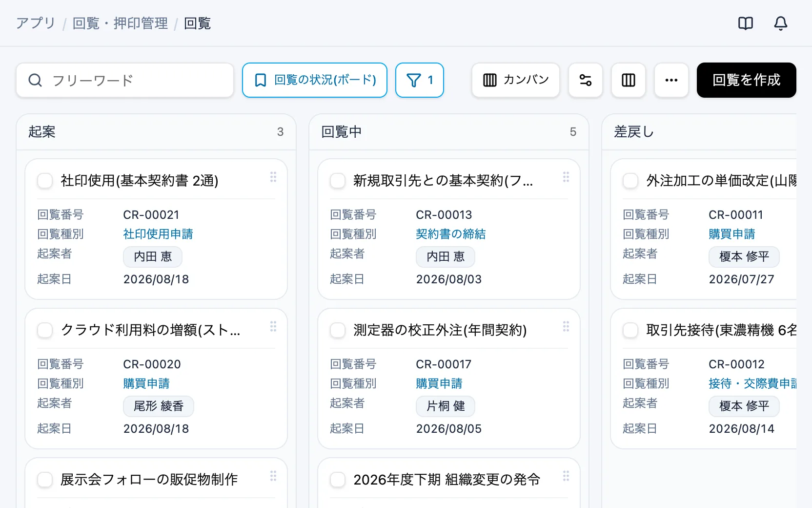Screen dimensions: 812x508
Task: Click 内田 恵 chip in CR-00013 card
Action: point(446,257)
